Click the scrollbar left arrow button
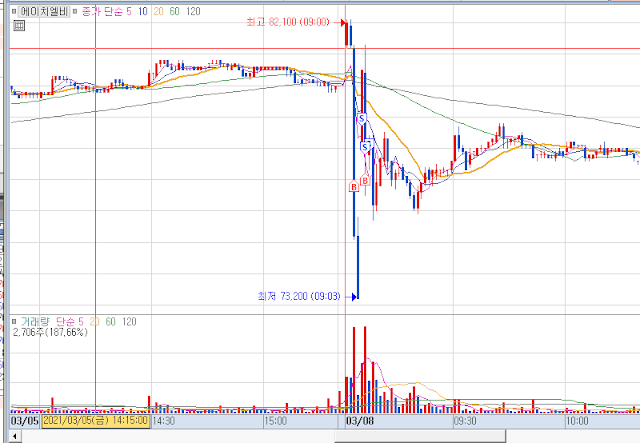 [x=15, y=436]
